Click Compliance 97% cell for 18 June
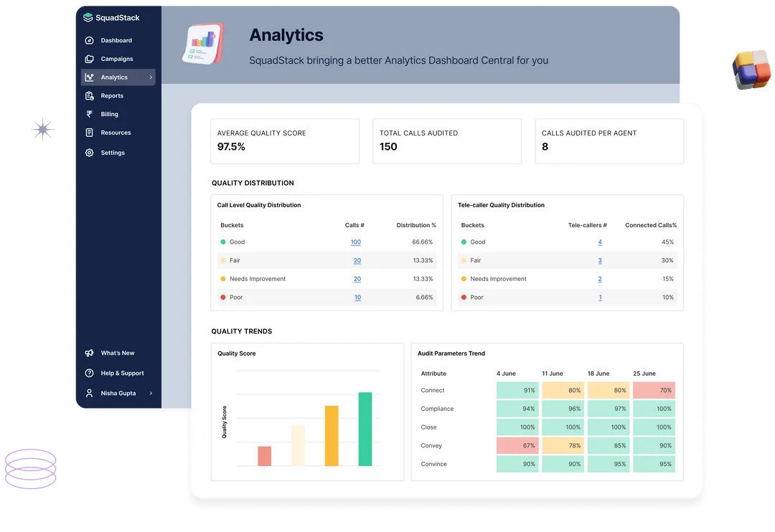The width and height of the screenshot is (775, 532). [609, 409]
